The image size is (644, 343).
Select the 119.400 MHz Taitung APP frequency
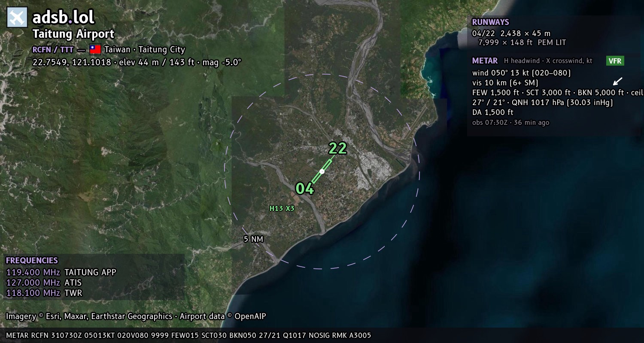tap(61, 272)
